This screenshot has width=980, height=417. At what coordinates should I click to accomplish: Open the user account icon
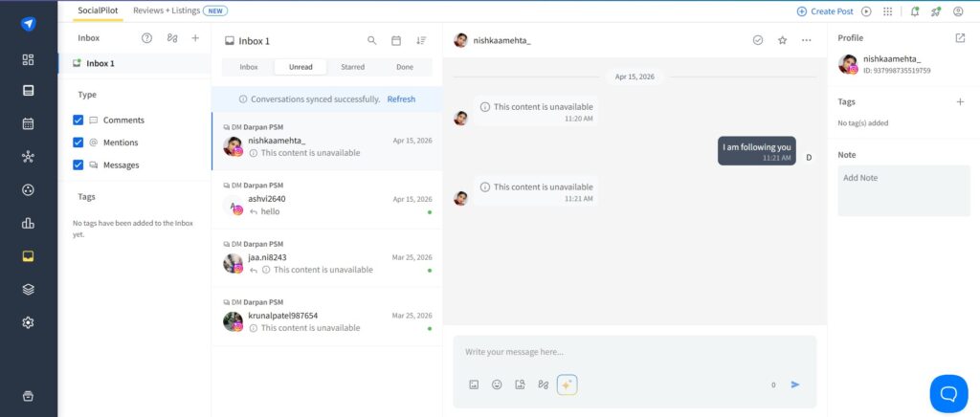click(x=958, y=11)
